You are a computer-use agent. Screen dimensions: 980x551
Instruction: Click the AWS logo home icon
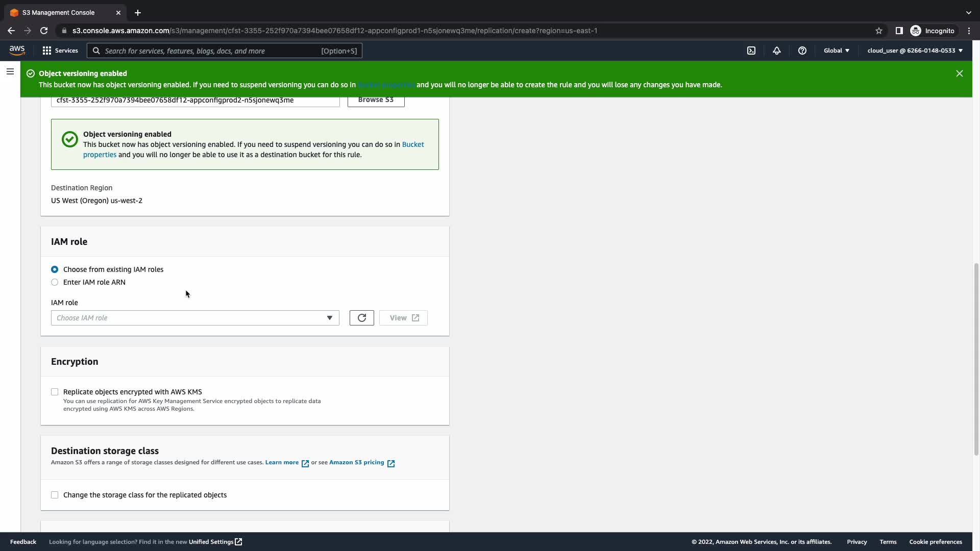point(17,50)
